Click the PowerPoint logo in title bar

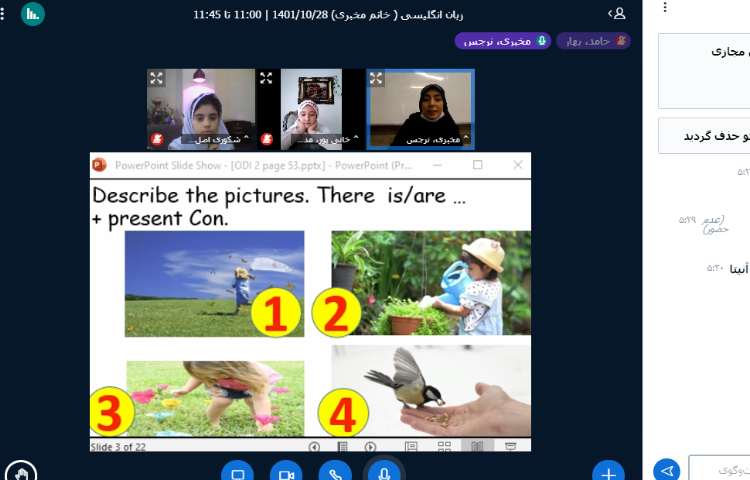point(99,165)
